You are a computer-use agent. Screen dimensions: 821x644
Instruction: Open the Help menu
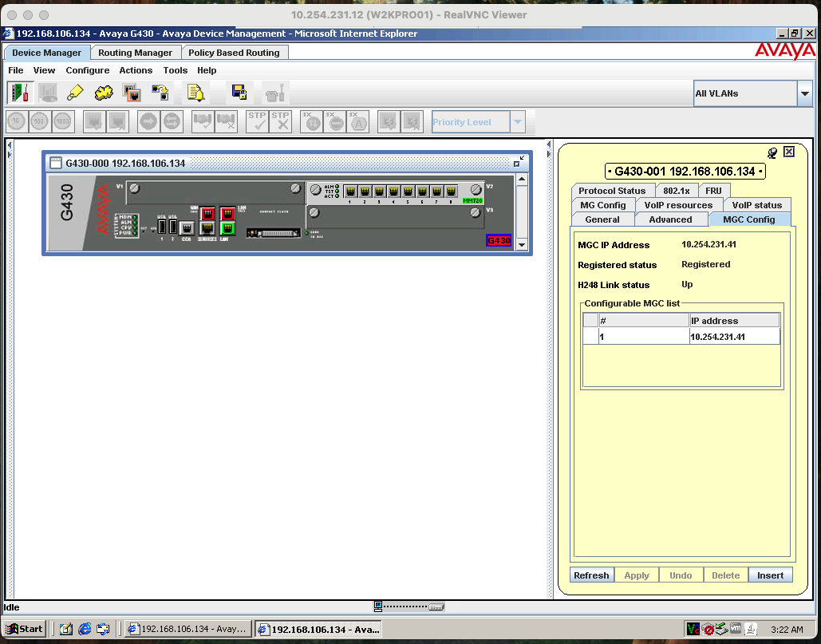[207, 70]
